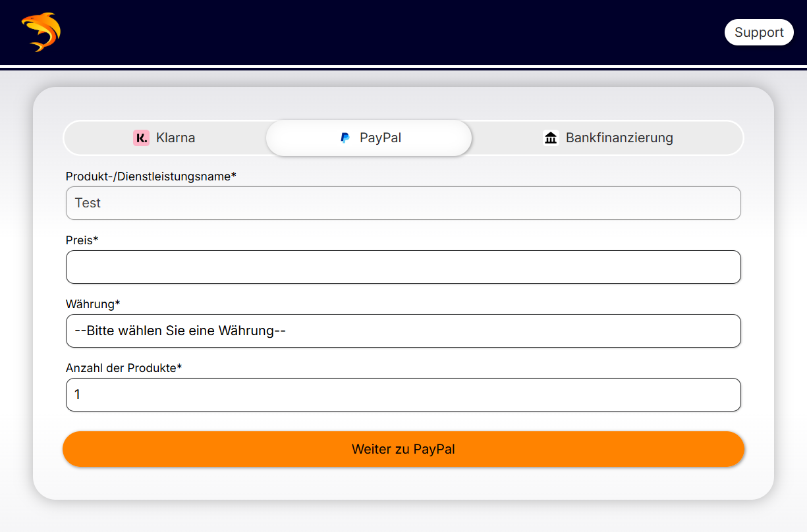Click the Produkt-/Dienstleistungsname* label

(x=151, y=176)
